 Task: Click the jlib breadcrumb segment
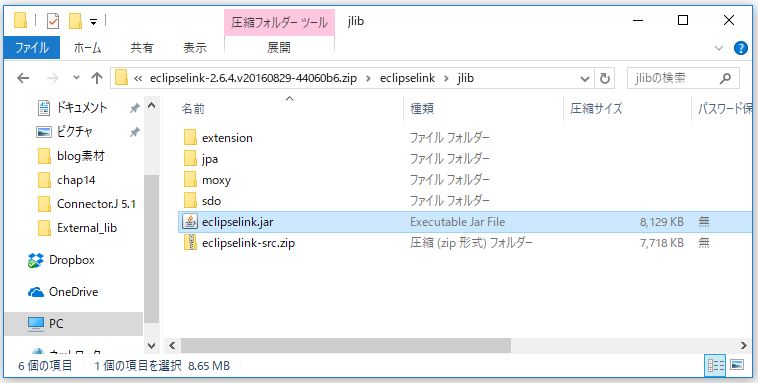pos(465,78)
